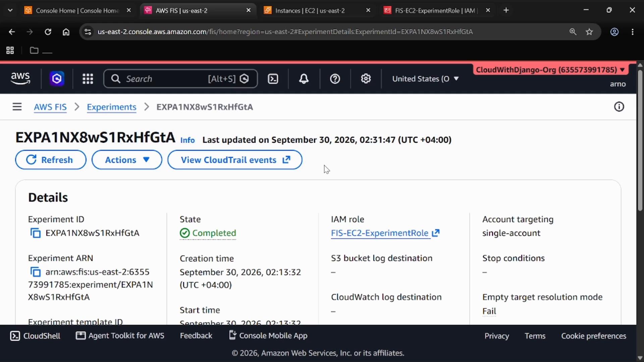Screen dimensions: 644x362
Task: Open the Amazon Q console icon
Action: 57,79
